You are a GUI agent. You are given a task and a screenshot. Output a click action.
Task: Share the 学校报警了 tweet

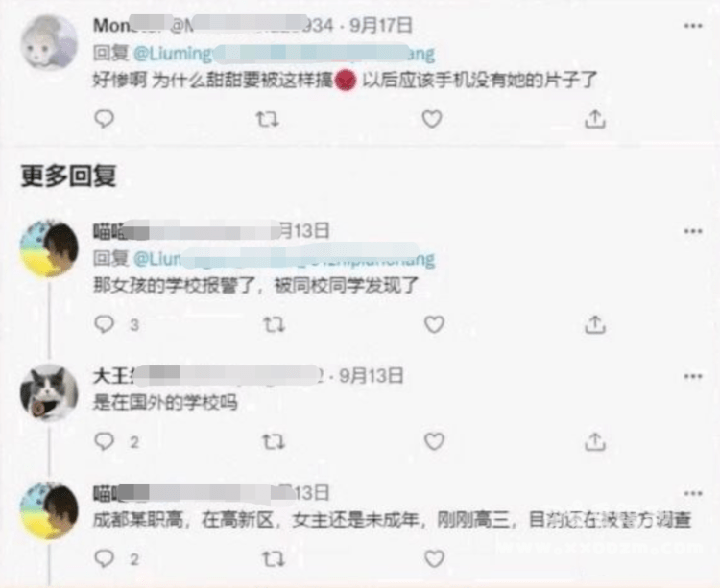595,324
